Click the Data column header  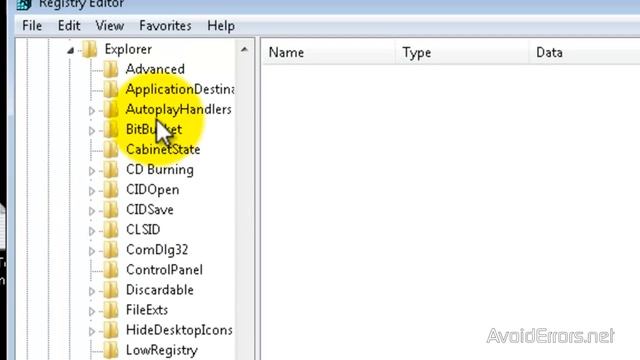pos(584,52)
